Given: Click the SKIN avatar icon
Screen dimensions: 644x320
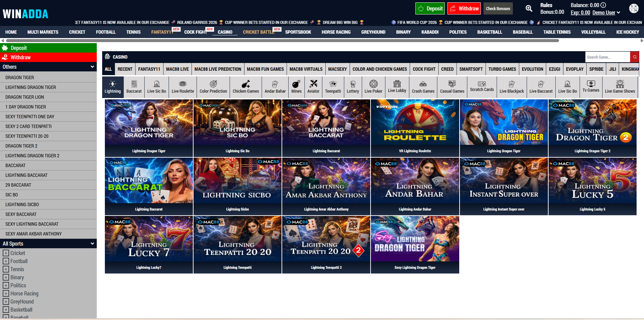Looking at the screenshot, I should pyautogui.click(x=634, y=8).
